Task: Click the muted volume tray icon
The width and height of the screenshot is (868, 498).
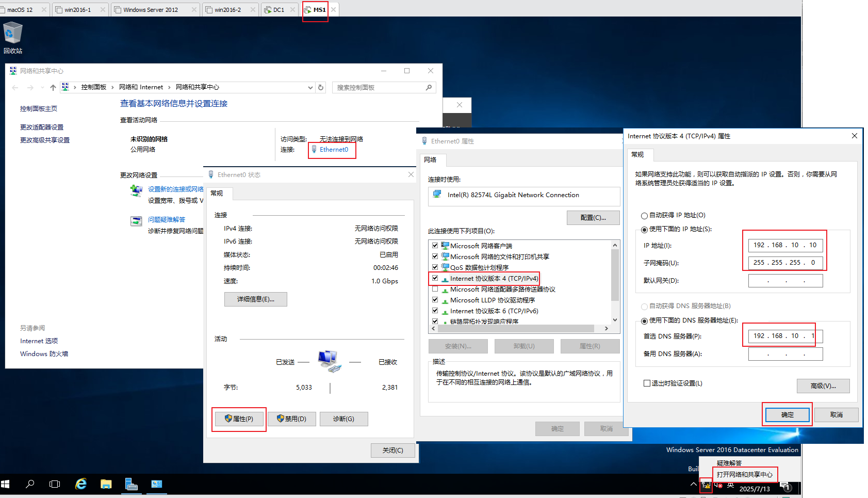Action: pyautogui.click(x=718, y=485)
